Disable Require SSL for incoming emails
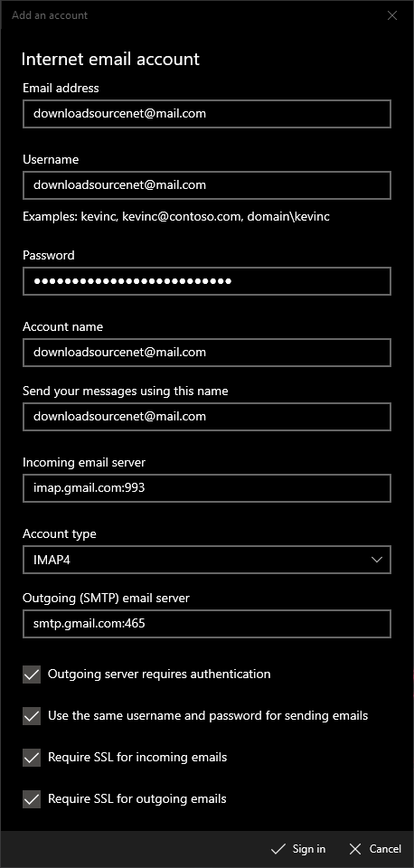The width and height of the screenshot is (414, 868). tap(32, 758)
